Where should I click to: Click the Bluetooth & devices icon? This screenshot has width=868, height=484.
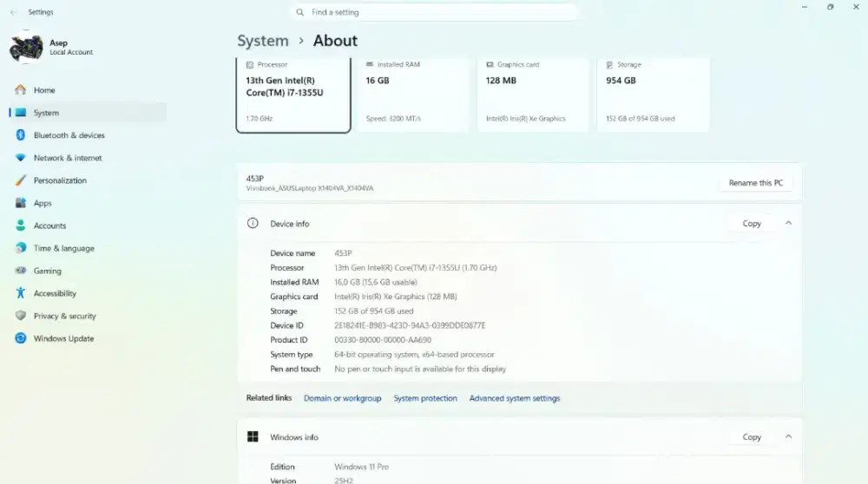click(21, 135)
